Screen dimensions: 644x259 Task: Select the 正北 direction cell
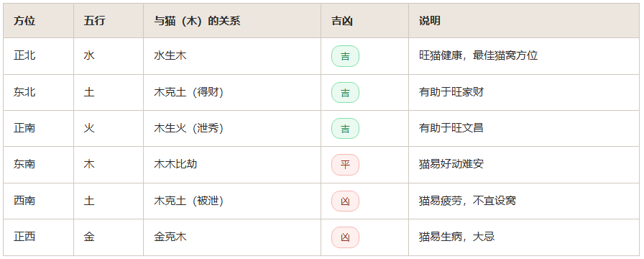point(39,56)
